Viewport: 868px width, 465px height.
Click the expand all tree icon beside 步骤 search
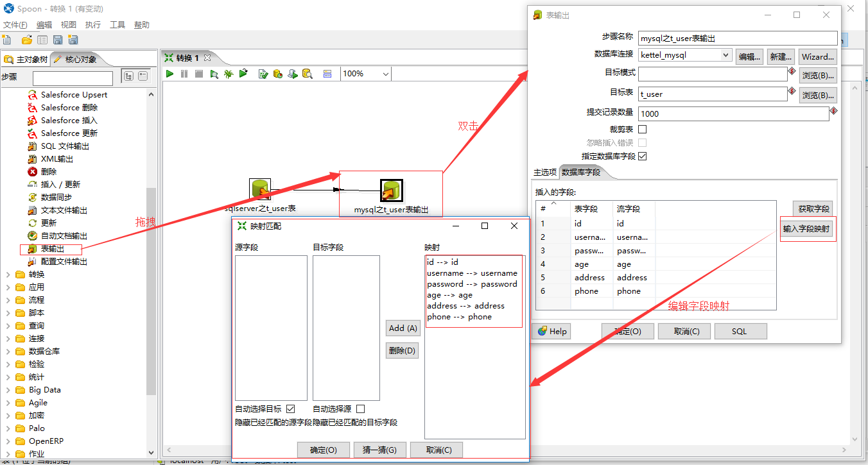click(128, 76)
